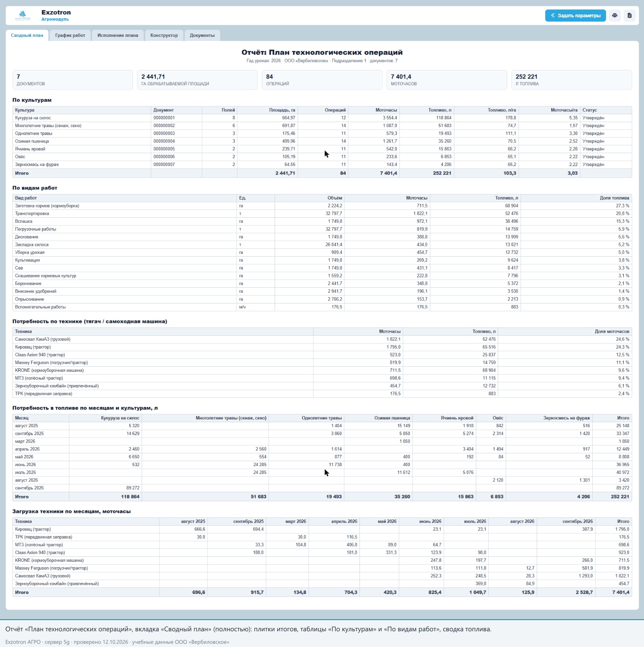Click the «га обрабатываемой площади» summary tile

[197, 80]
